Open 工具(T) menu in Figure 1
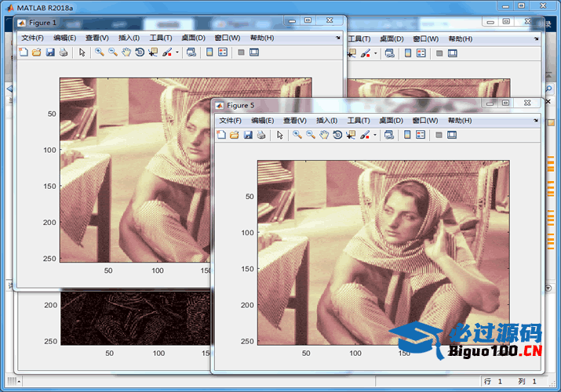Viewport: 561px width, 392px height. 161,38
